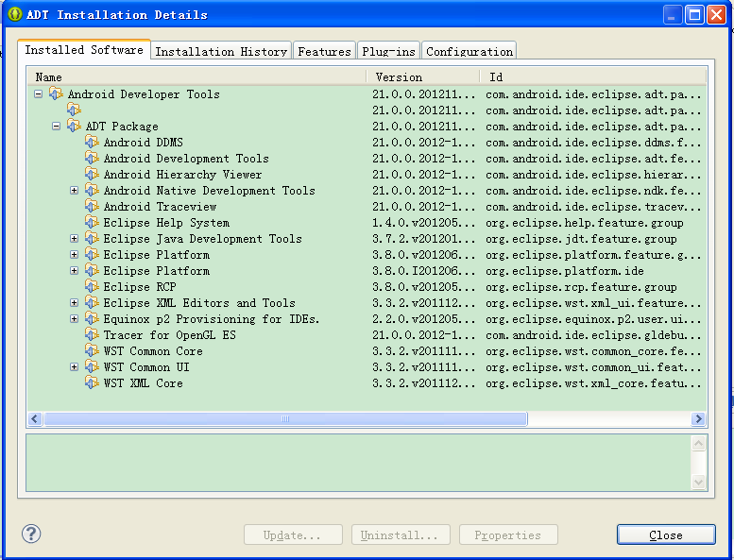
Task: Click the icon of the unnamed row
Action: pos(74,110)
